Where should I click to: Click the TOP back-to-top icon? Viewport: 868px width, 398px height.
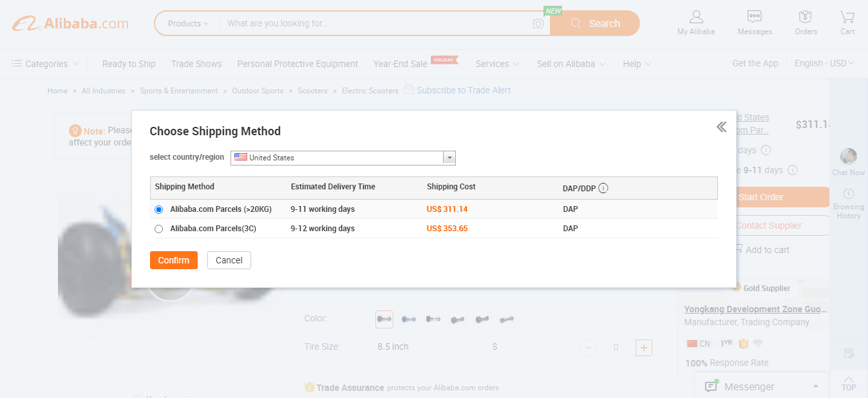pos(849,383)
